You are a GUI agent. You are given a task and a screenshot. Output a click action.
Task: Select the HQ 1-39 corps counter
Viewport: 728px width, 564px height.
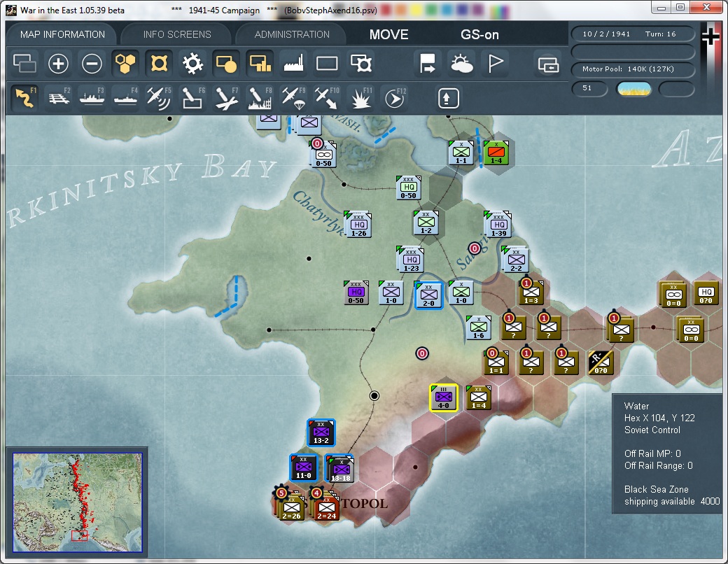pyautogui.click(x=498, y=224)
